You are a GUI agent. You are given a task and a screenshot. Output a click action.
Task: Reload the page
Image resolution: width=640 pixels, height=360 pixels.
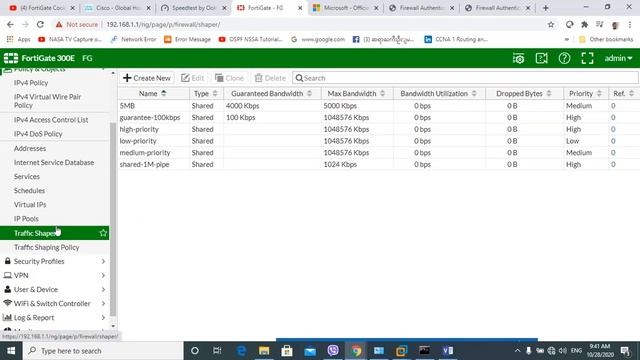click(x=40, y=24)
